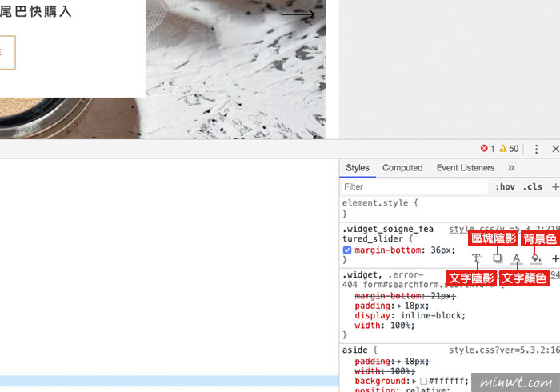Viewport: 560px width, 392px height.
Task: Click the display inline-block value
Action: [x=433, y=315]
